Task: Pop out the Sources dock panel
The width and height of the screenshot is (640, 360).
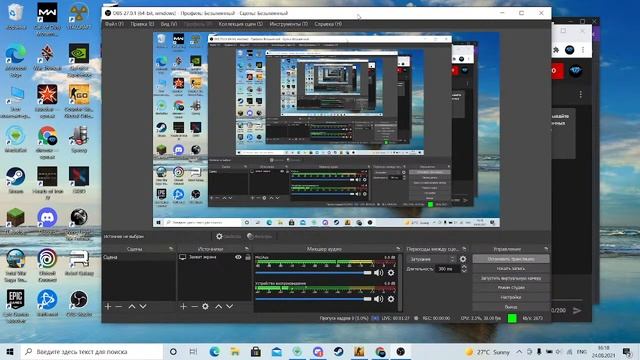Action: 247,249
